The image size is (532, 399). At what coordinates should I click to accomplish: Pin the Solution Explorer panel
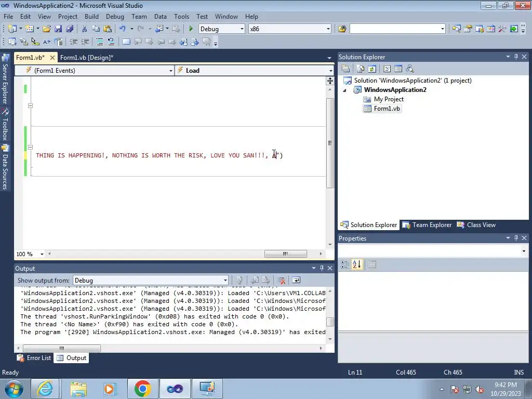516,57
